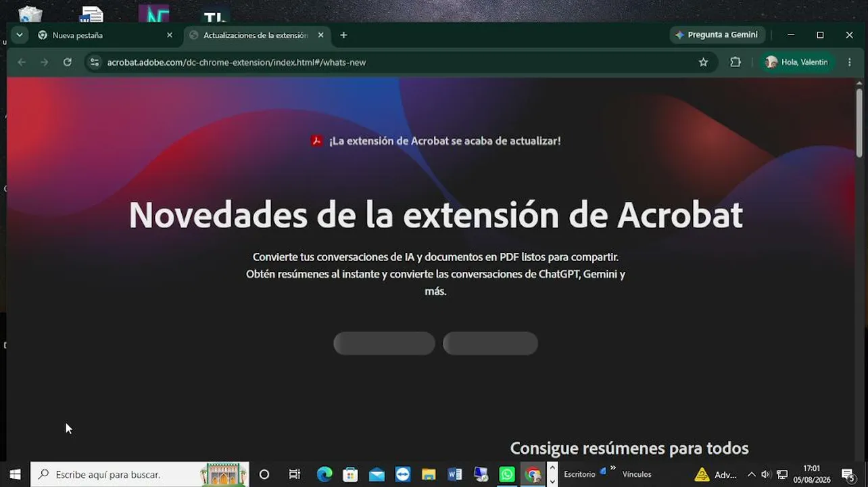Bookmark this page with the star icon

pyautogui.click(x=703, y=62)
